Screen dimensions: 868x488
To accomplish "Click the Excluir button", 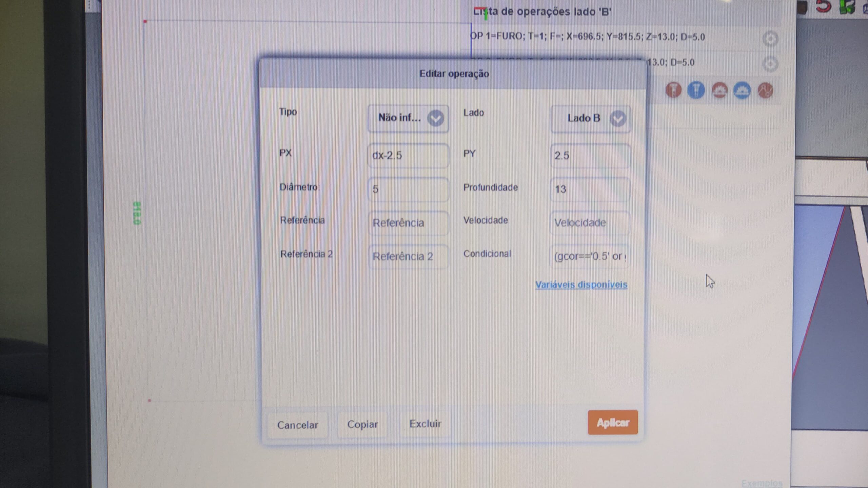I will point(425,424).
